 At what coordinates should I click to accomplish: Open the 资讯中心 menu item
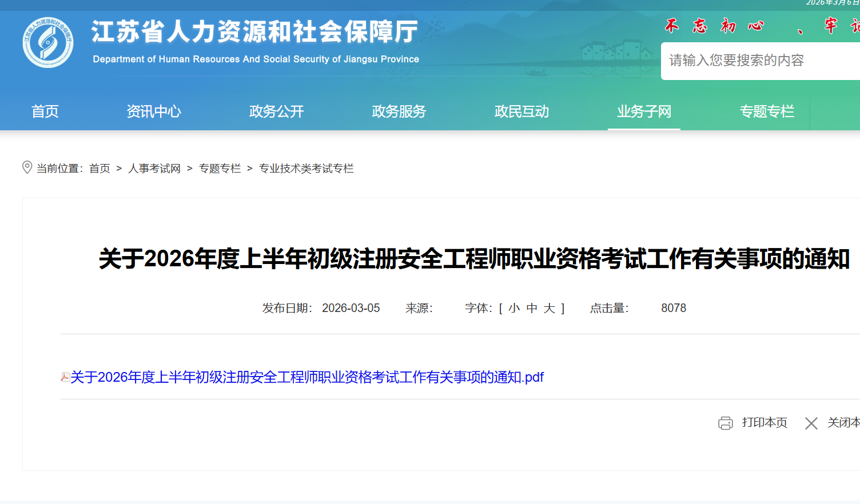click(154, 111)
